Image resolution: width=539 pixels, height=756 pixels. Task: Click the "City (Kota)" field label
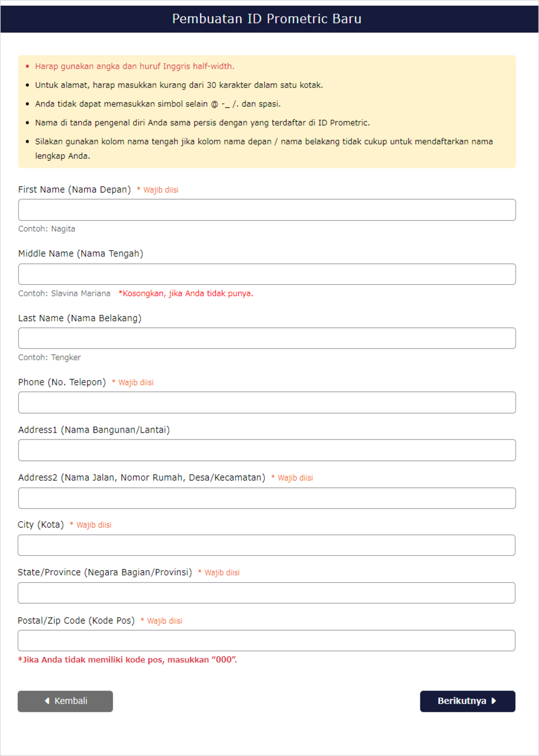pyautogui.click(x=41, y=525)
